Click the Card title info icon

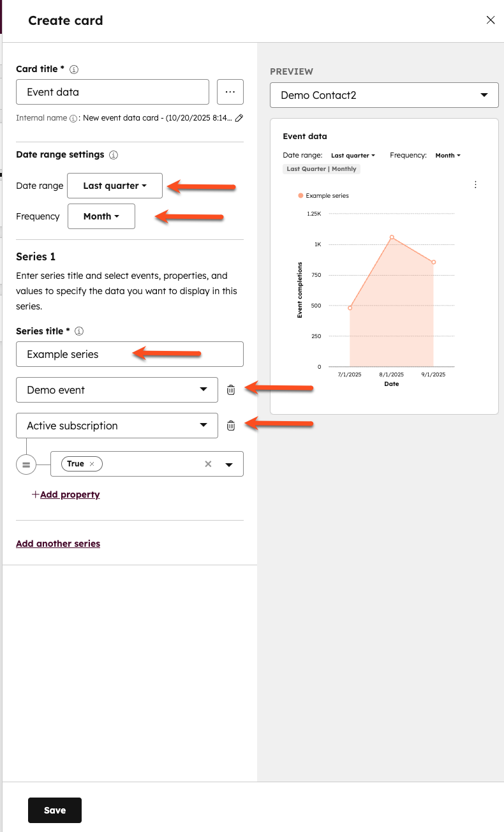click(74, 69)
